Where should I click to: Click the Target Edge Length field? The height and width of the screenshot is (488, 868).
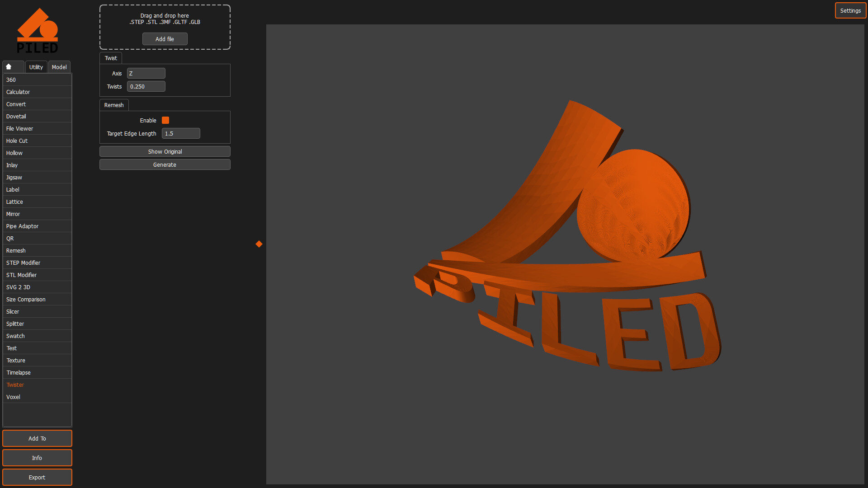181,133
